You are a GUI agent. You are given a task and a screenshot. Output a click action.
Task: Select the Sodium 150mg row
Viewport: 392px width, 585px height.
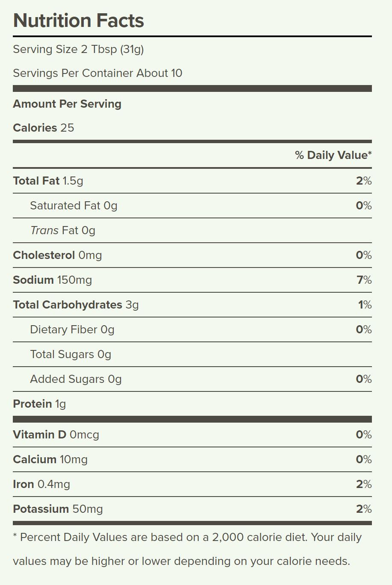[x=192, y=280]
